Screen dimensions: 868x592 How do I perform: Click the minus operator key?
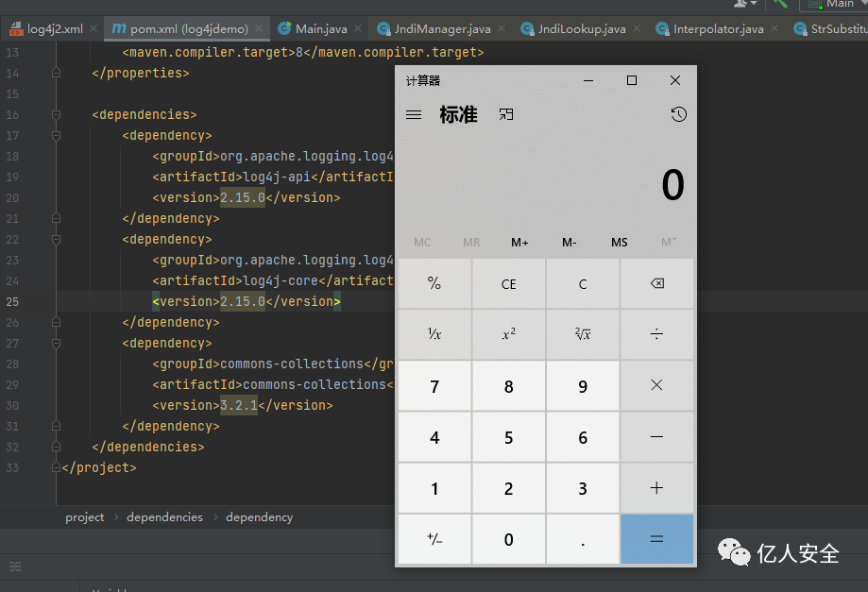pyautogui.click(x=657, y=437)
